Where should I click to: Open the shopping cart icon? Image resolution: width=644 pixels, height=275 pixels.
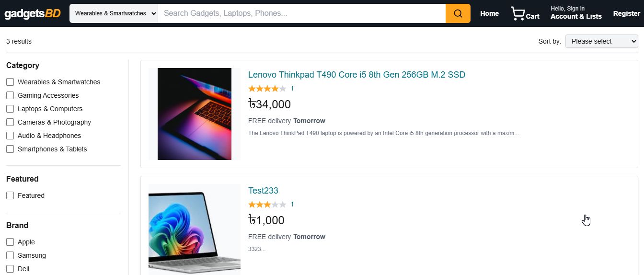coord(517,13)
